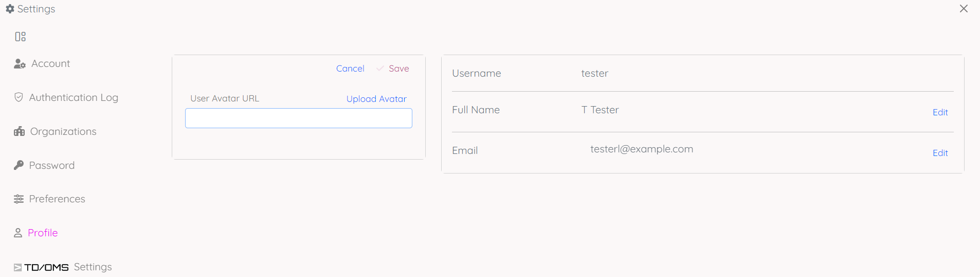Toggle the sidebar layout panel icon
980x277 pixels.
tap(20, 37)
